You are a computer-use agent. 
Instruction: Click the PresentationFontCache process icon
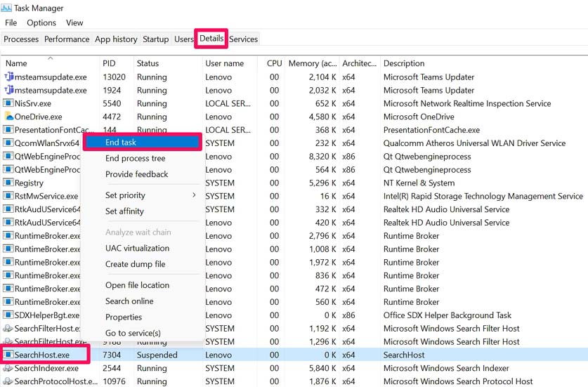(x=8, y=130)
